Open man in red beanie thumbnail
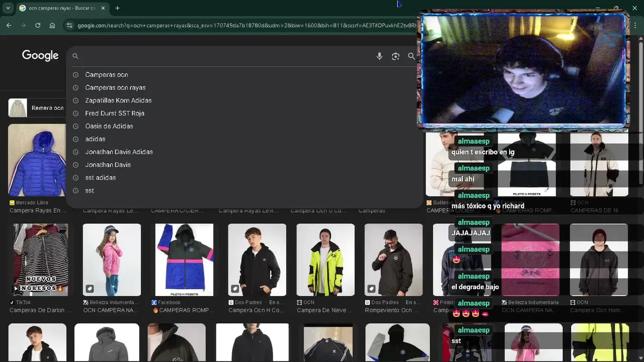The width and height of the screenshot is (644, 362). point(599,260)
